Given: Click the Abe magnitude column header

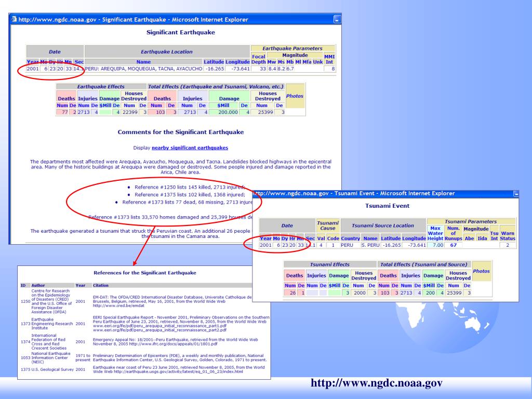Looking at the screenshot, I should pos(469,238).
